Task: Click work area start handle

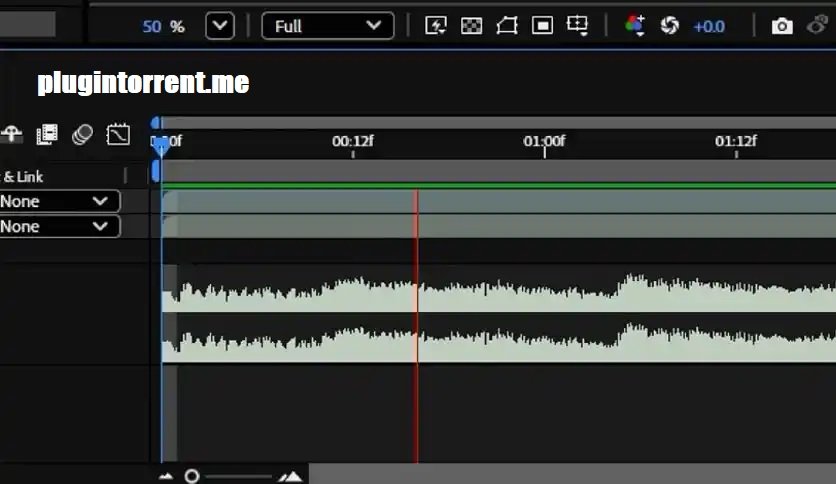Action: [156, 172]
